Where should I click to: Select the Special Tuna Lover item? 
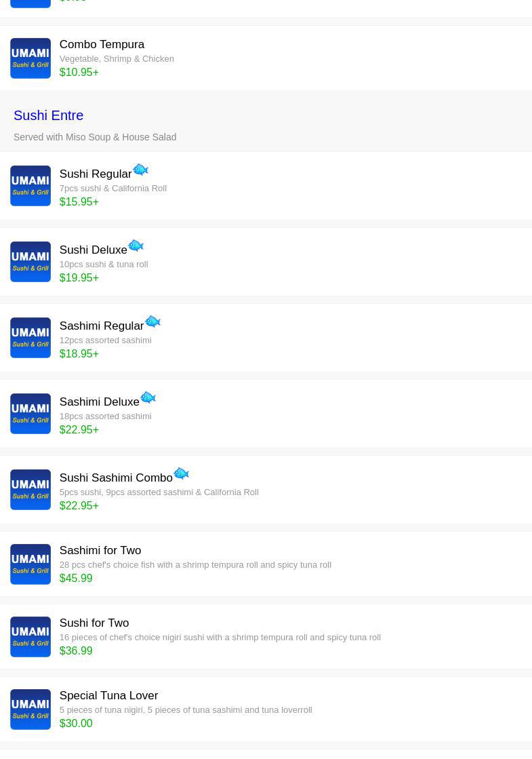click(266, 709)
